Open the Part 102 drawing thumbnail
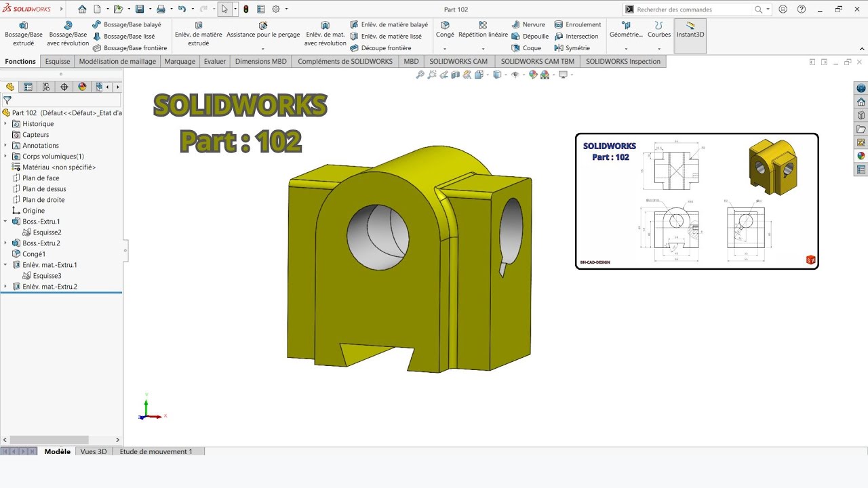The width and height of the screenshot is (868, 488). 697,201
